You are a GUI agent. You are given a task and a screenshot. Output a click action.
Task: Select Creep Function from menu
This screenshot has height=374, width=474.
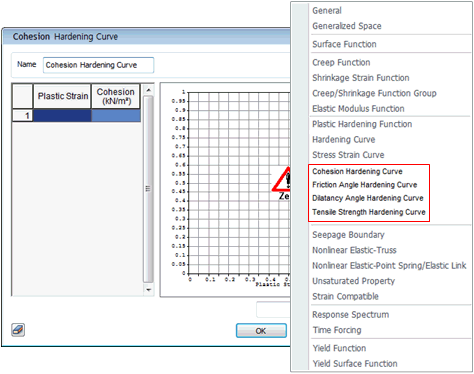[x=341, y=62]
